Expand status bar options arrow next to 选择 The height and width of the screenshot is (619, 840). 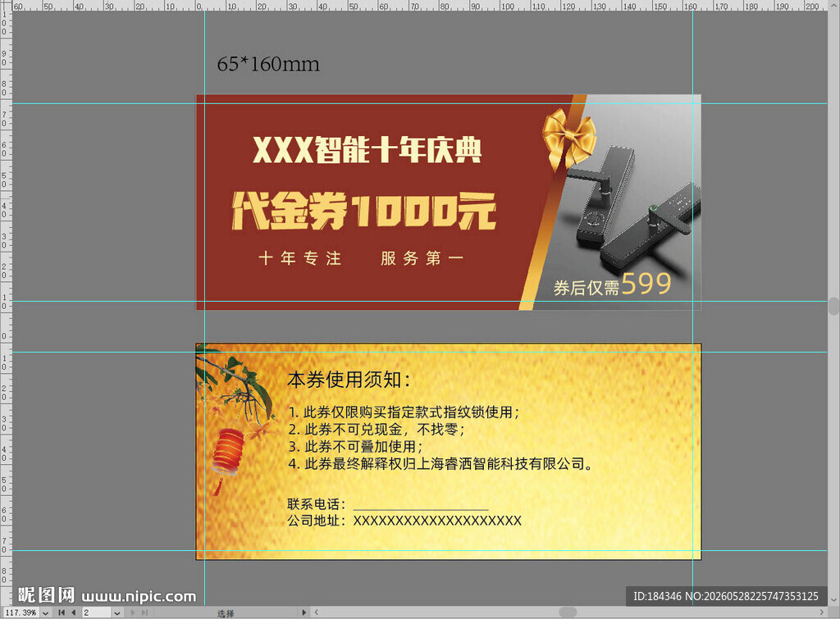304,612
